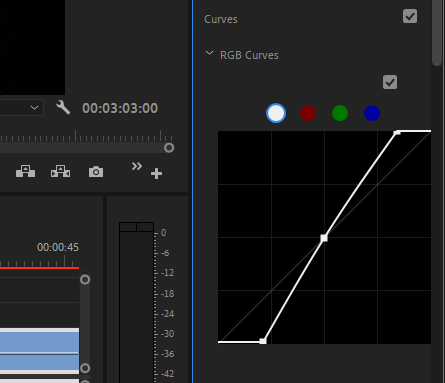Select the curve midpoint control point
445x383 pixels.
[324, 238]
